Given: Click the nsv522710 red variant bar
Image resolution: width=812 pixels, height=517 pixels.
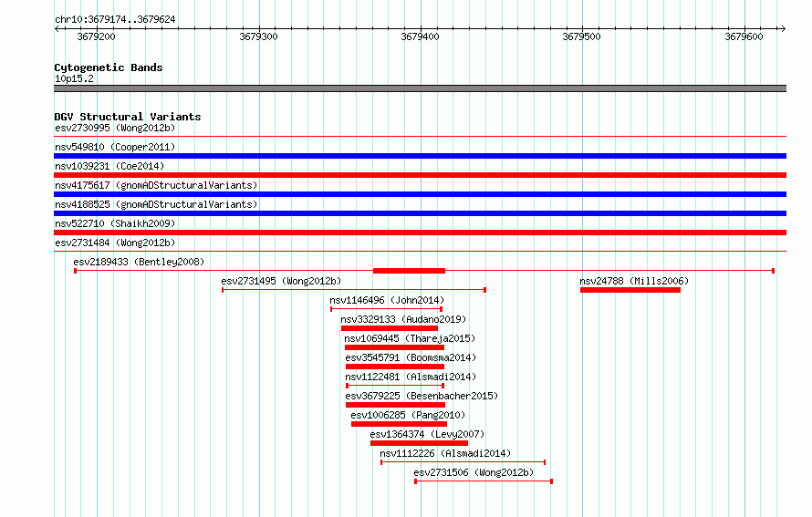Looking at the screenshot, I should tap(420, 233).
